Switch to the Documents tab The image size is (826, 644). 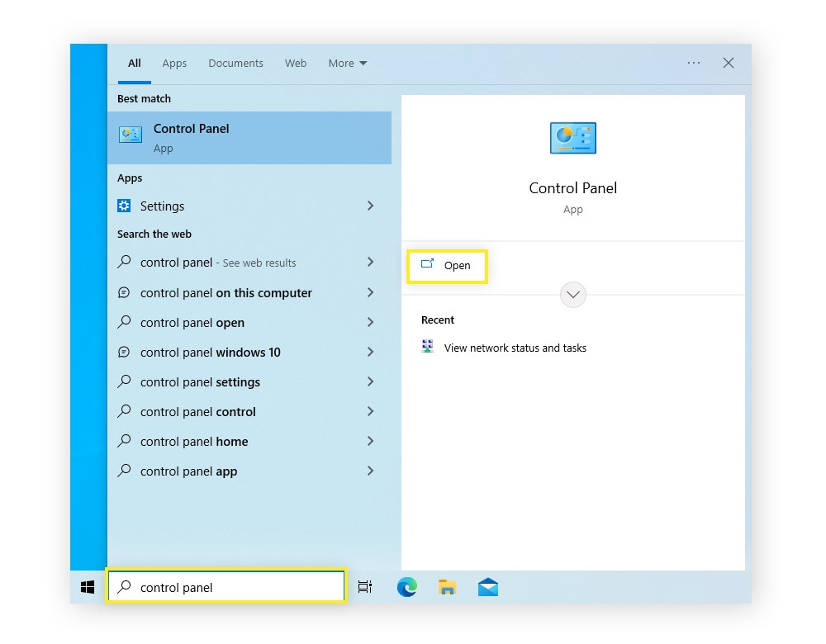click(x=235, y=64)
